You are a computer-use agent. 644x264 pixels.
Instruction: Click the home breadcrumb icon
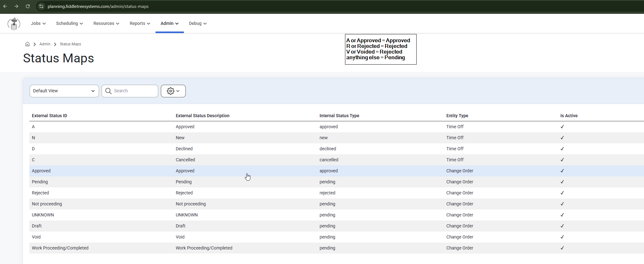point(27,44)
